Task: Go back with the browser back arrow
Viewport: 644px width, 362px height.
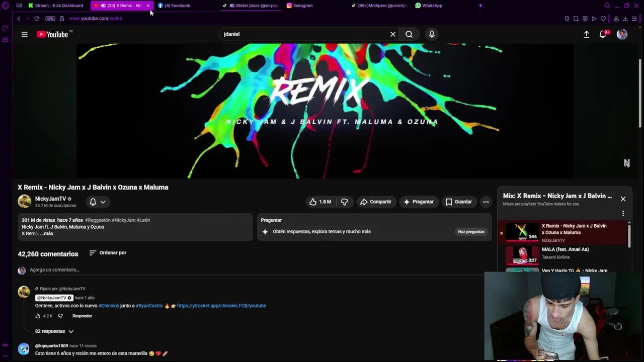Action: tap(19, 19)
